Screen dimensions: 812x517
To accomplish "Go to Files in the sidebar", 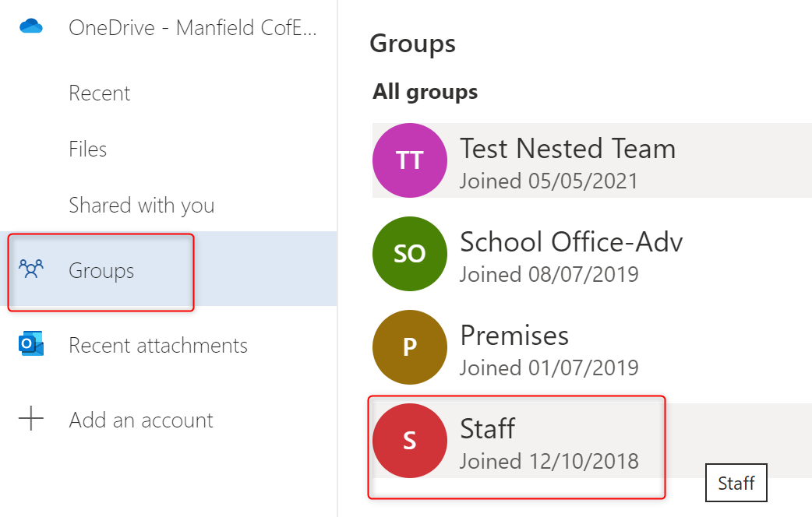I will (x=88, y=149).
